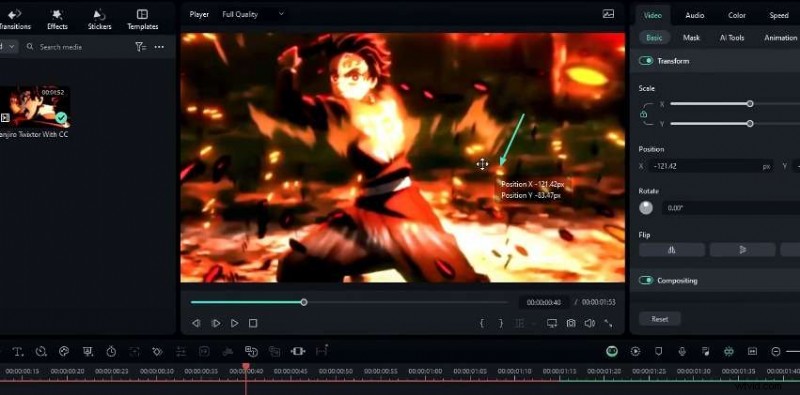Open the adjust sliders tool
This screenshot has height=395, width=800.
coord(181,351)
